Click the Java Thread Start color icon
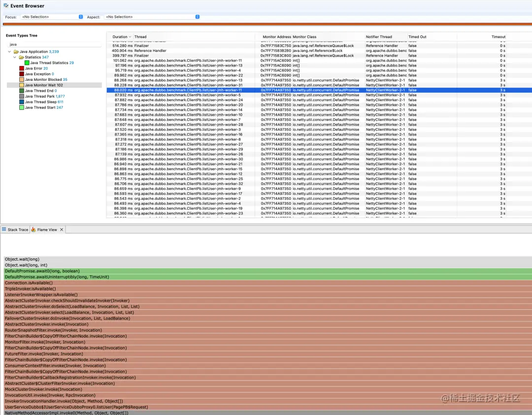Image resolution: width=532 pixels, height=415 pixels. (22, 107)
